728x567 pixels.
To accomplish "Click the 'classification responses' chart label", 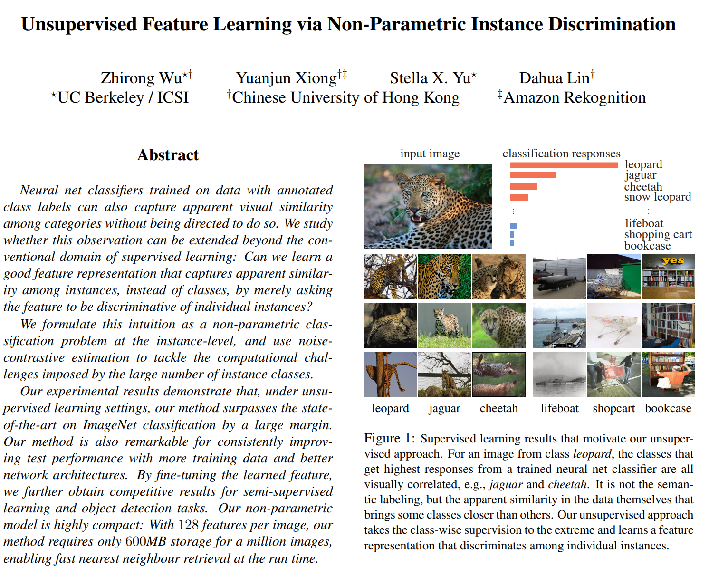I will tap(561, 154).
